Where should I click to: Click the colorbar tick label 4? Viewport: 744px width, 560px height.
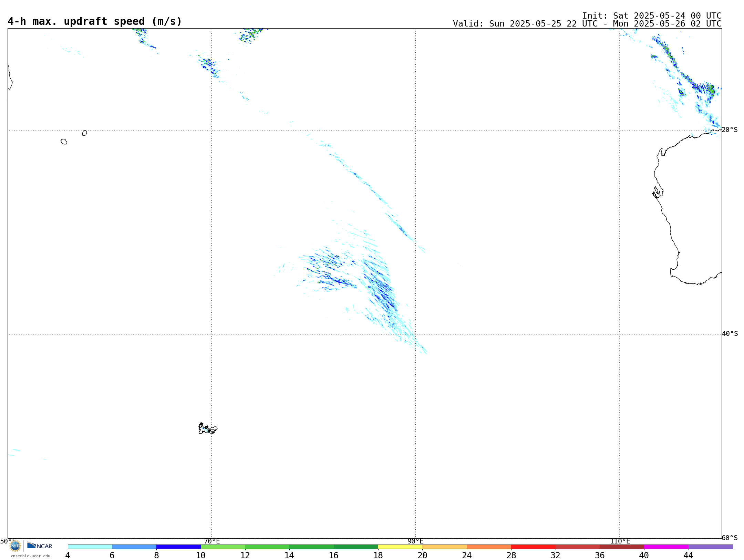coord(68,556)
